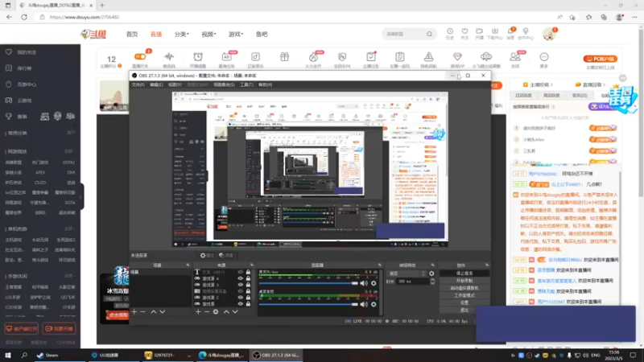Viewport: 644px width, 362px height.
Task: Open 赛事 trophy icon in sidebar
Action: pyautogui.click(x=9, y=117)
